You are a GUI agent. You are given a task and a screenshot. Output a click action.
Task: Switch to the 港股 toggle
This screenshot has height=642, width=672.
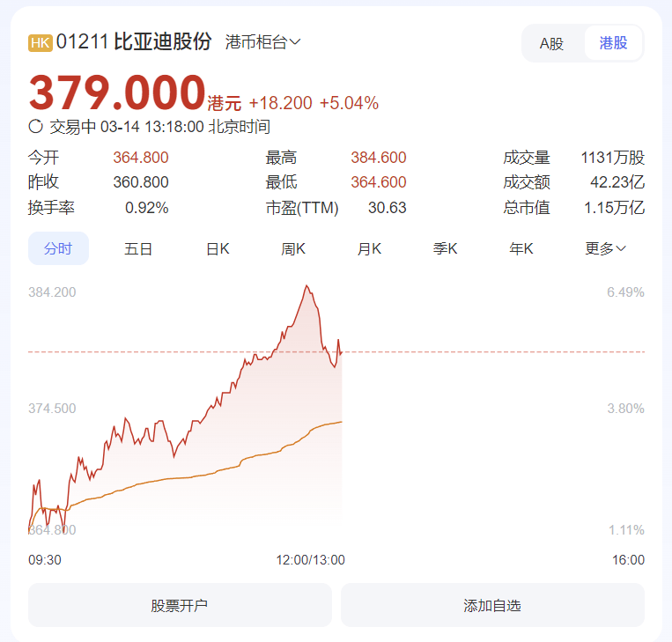tap(613, 43)
